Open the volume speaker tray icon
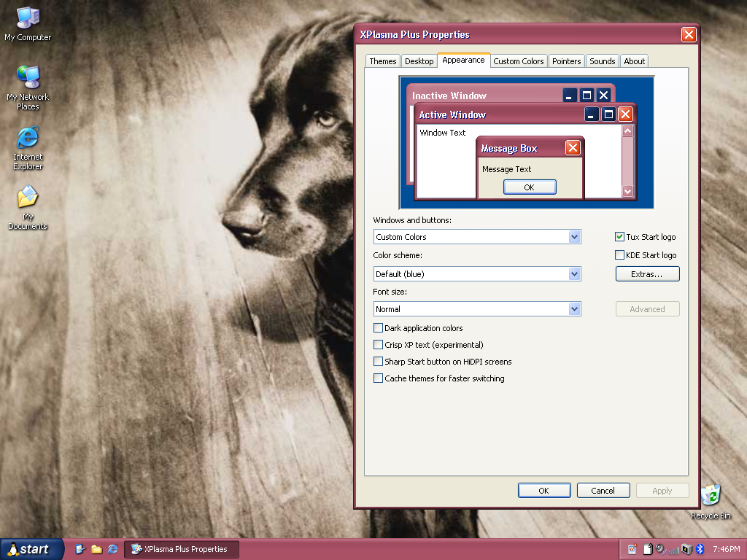Image resolution: width=747 pixels, height=560 pixels. [x=660, y=549]
